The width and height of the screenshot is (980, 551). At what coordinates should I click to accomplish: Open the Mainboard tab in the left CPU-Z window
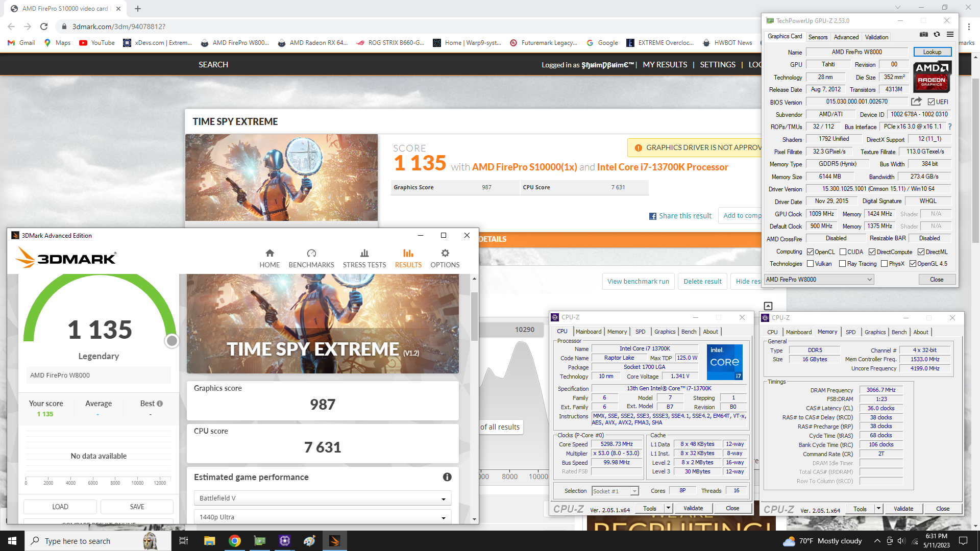pos(589,332)
